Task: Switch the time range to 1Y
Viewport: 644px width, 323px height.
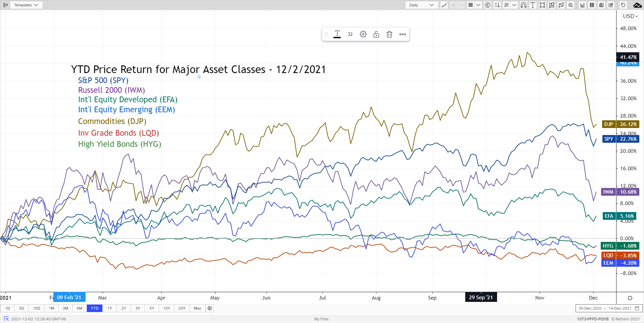Action: click(110, 308)
